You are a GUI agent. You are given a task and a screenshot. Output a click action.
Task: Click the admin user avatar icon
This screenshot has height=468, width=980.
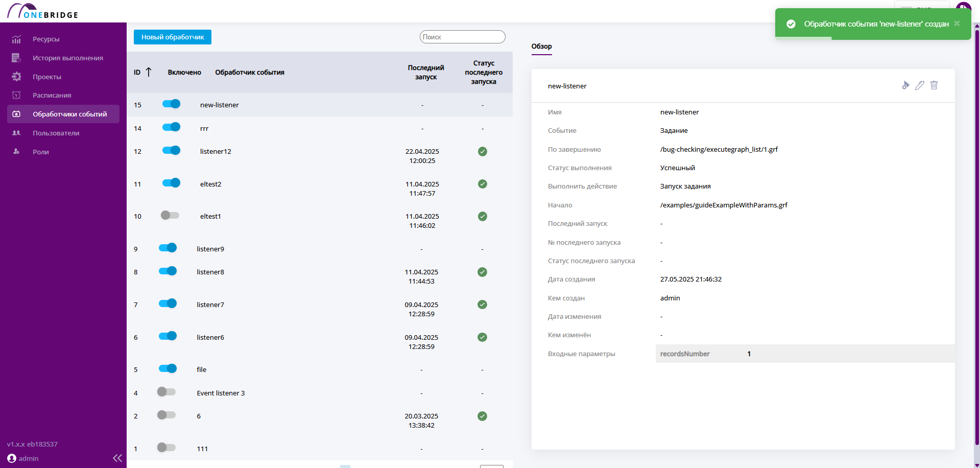point(12,458)
